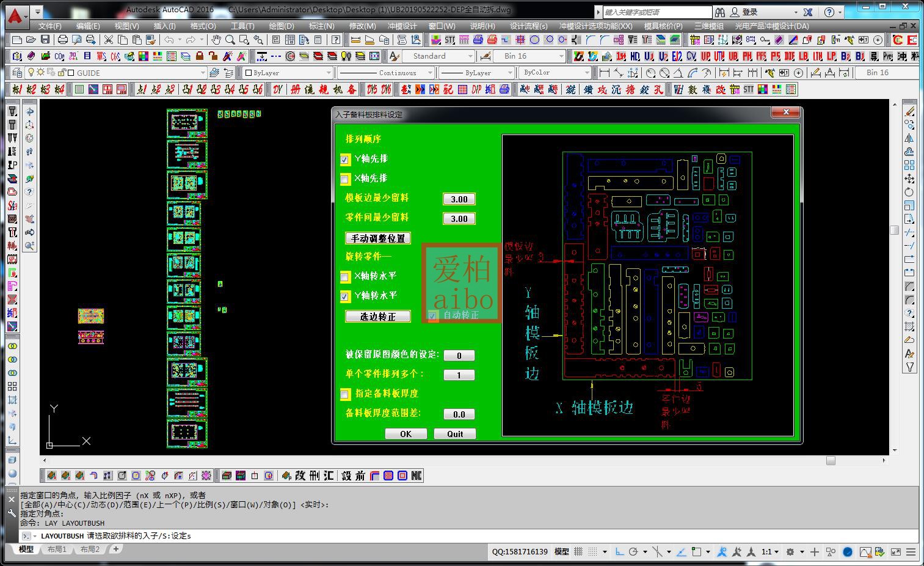Click the keyword search box in title bar
The width and height of the screenshot is (924, 566).
[x=657, y=12]
